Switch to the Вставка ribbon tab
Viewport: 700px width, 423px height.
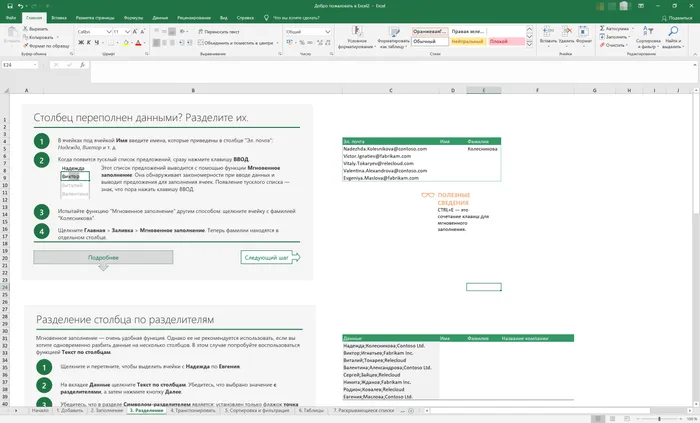pos(59,18)
